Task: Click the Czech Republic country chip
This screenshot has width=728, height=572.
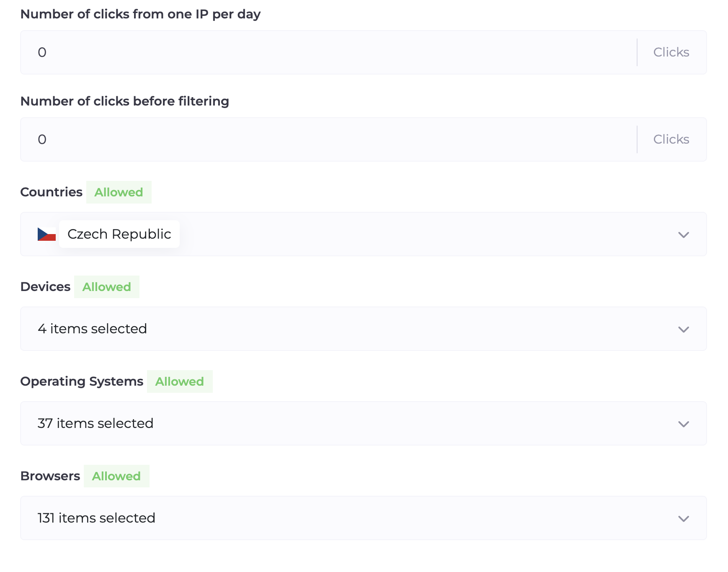Action: click(119, 234)
